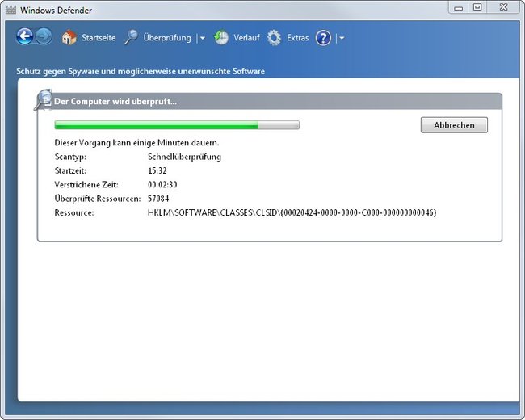525x420 pixels.
Task: Select the start time value '15:32'
Action: [x=157, y=170]
